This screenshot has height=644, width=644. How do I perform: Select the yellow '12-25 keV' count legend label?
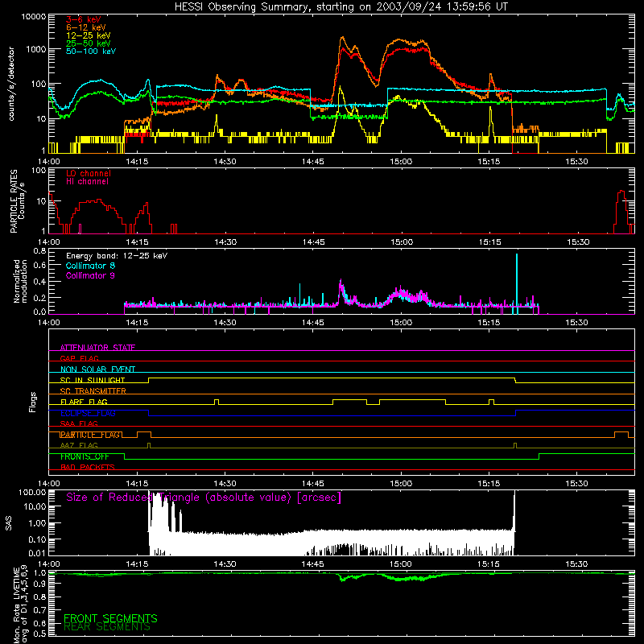point(89,35)
